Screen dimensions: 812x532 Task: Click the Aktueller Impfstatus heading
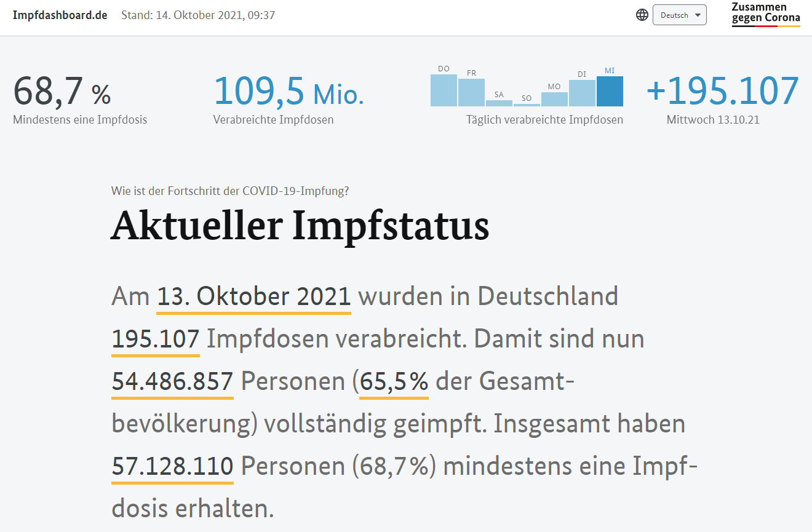[x=300, y=226]
